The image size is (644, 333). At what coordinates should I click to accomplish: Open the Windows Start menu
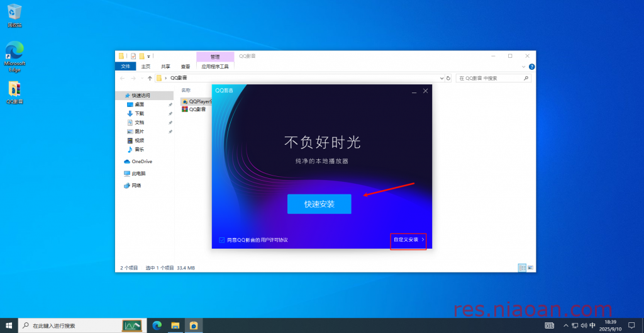click(9, 325)
